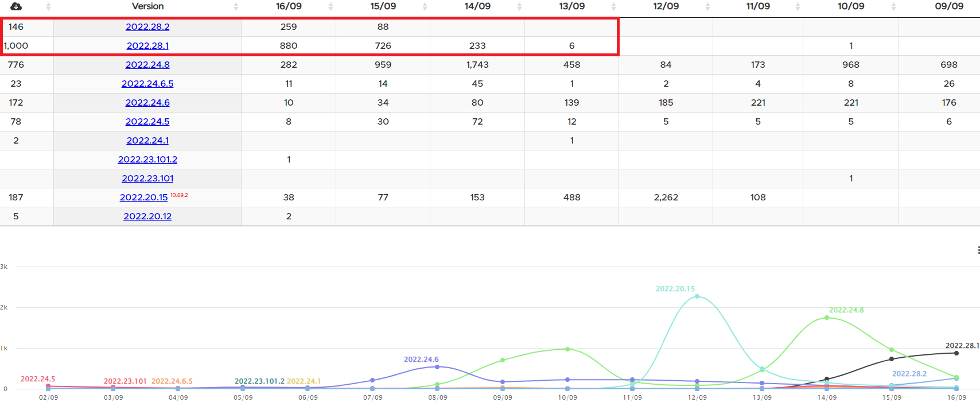Screen dimensions: 980x402
Task: Click the 2022.24.6 series label on chart
Action: [x=421, y=360]
